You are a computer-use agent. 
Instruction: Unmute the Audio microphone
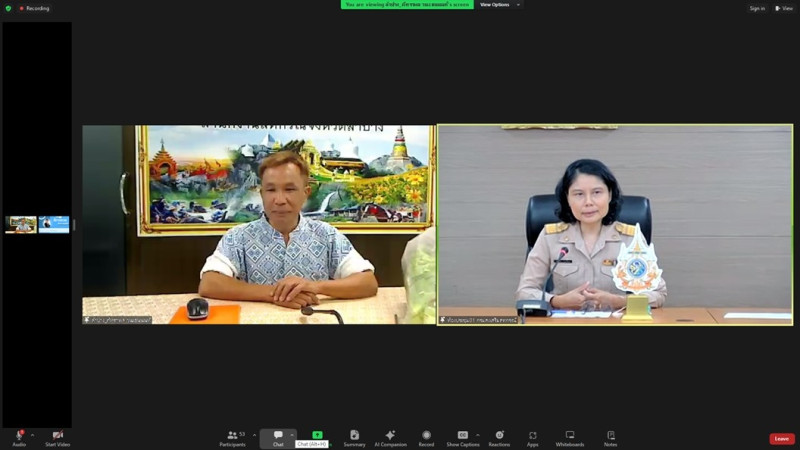[19, 437]
